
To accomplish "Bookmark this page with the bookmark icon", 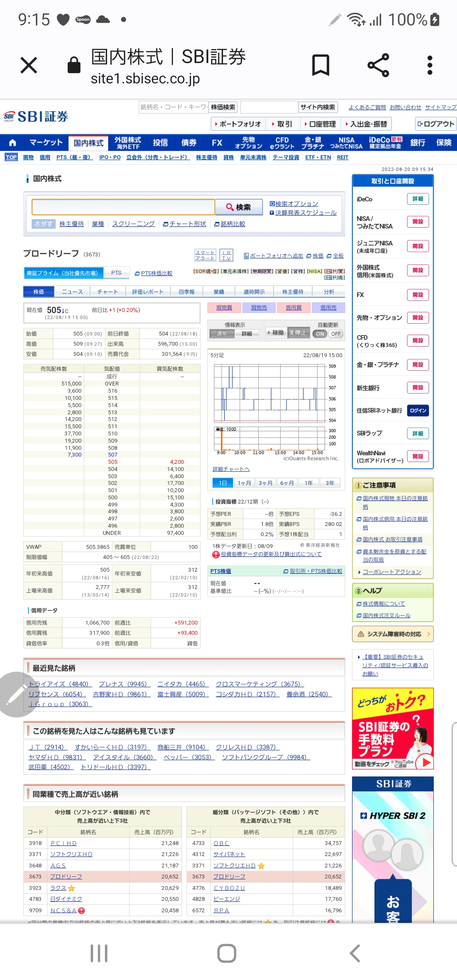I will [321, 65].
